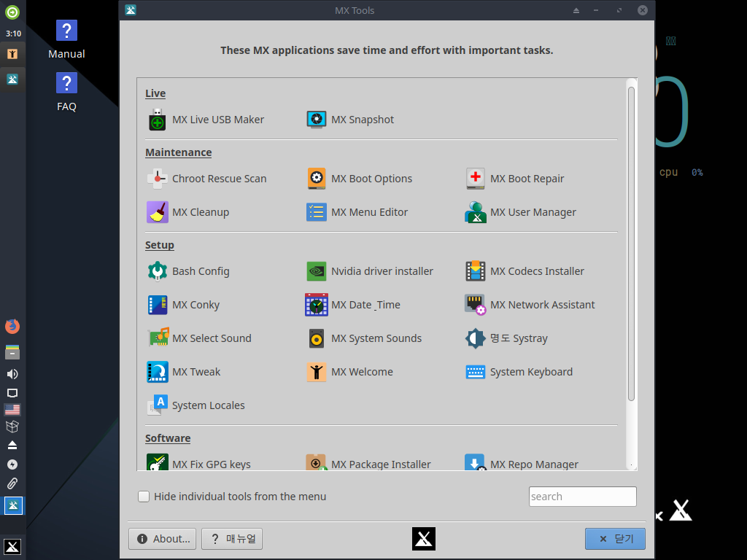Click the Setup section heading
The width and height of the screenshot is (747, 560).
pyautogui.click(x=160, y=245)
